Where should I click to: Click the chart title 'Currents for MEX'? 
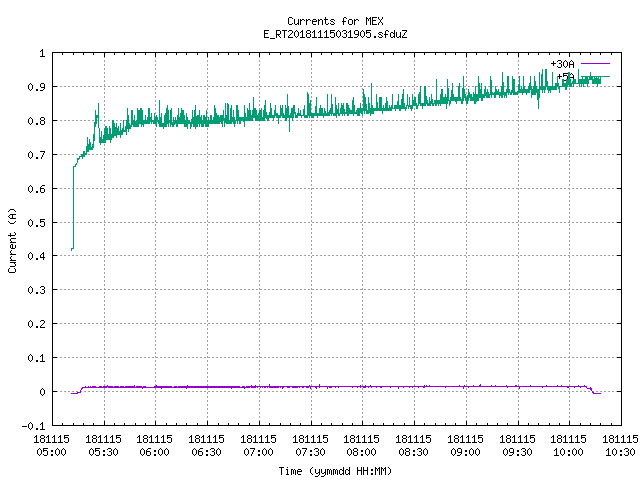(335, 21)
